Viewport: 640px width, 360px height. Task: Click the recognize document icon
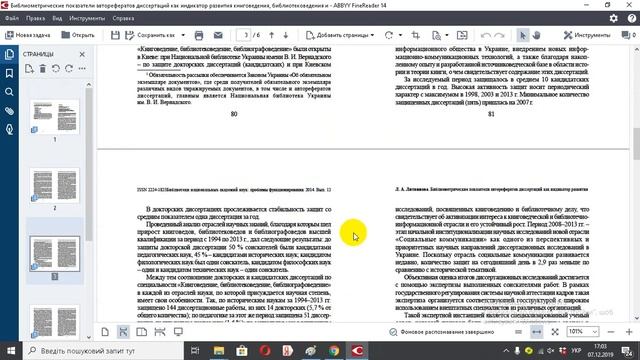coord(436,35)
